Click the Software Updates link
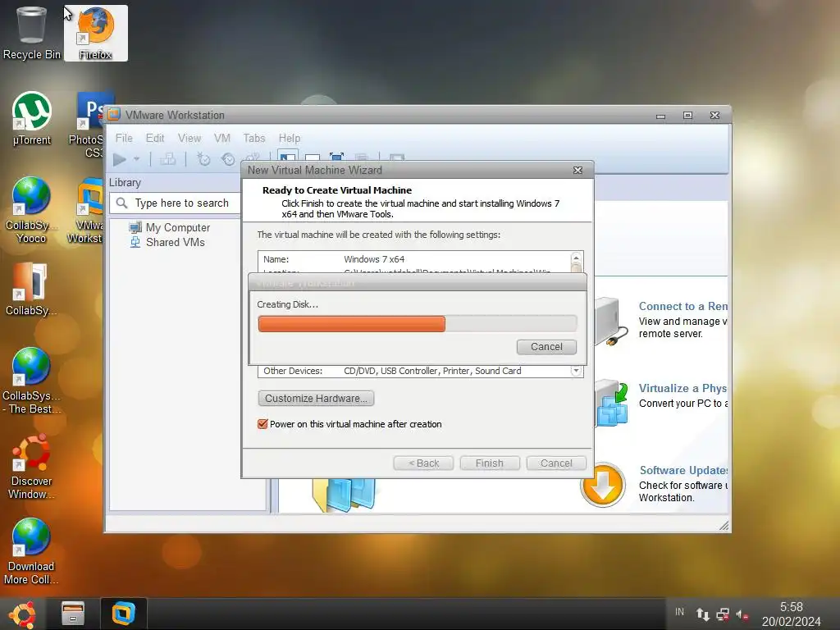The image size is (840, 630). point(683,470)
